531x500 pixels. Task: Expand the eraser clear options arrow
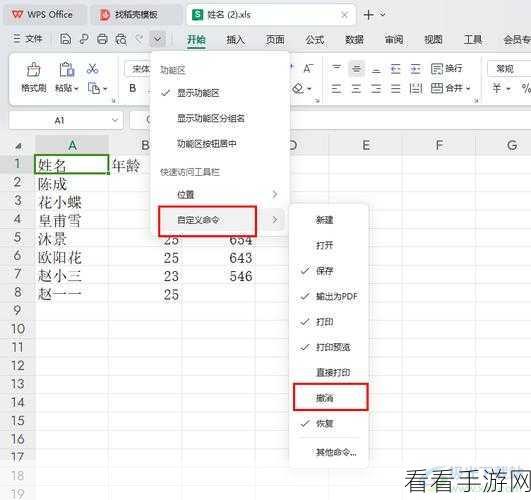[x=310, y=89]
